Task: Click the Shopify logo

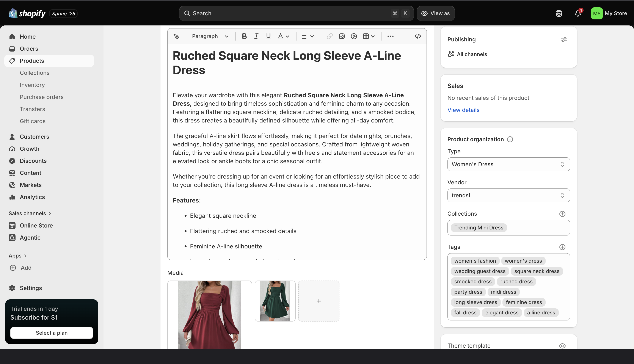Action: coord(27,13)
